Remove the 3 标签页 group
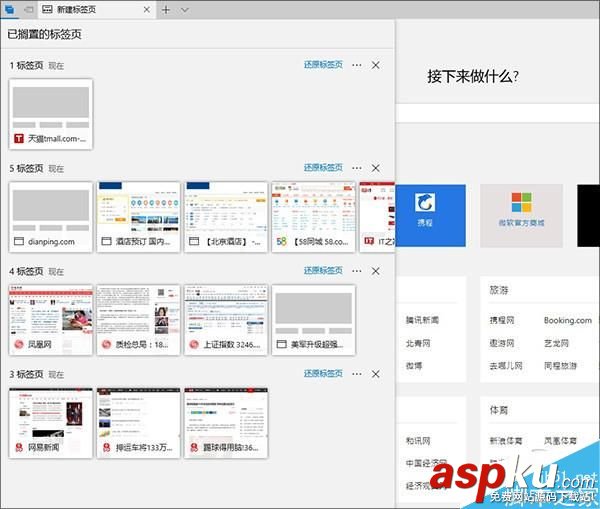Image resolution: width=600 pixels, height=509 pixels. click(376, 374)
